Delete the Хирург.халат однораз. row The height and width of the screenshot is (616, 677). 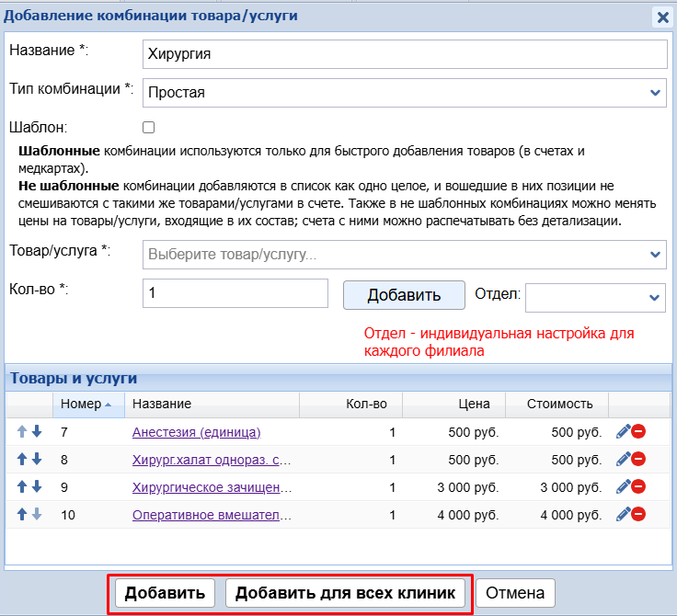pyautogui.click(x=637, y=460)
